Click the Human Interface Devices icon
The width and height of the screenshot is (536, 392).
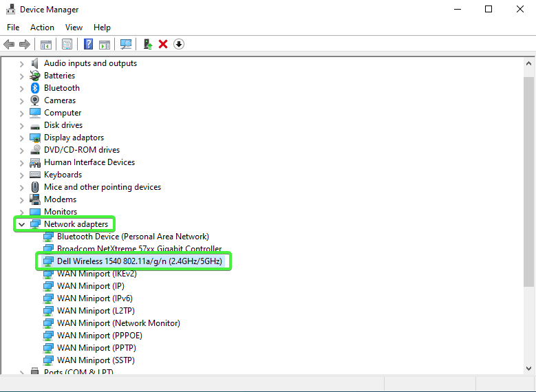click(x=35, y=162)
